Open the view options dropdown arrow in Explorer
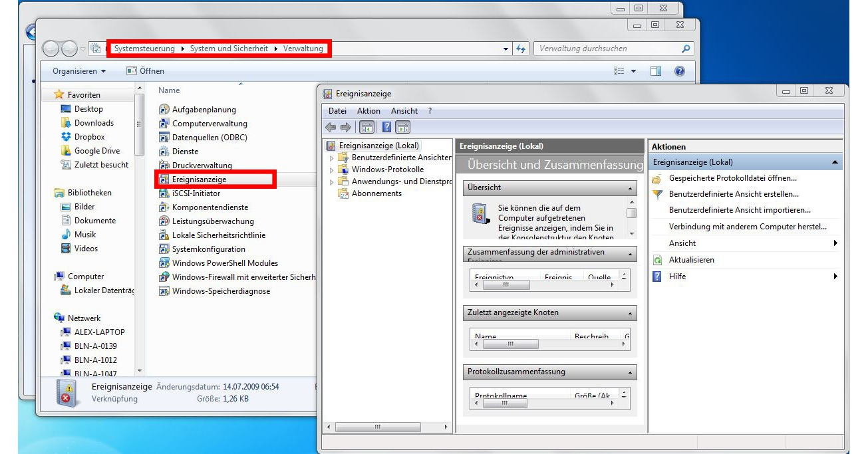868x454 pixels. pos(633,71)
